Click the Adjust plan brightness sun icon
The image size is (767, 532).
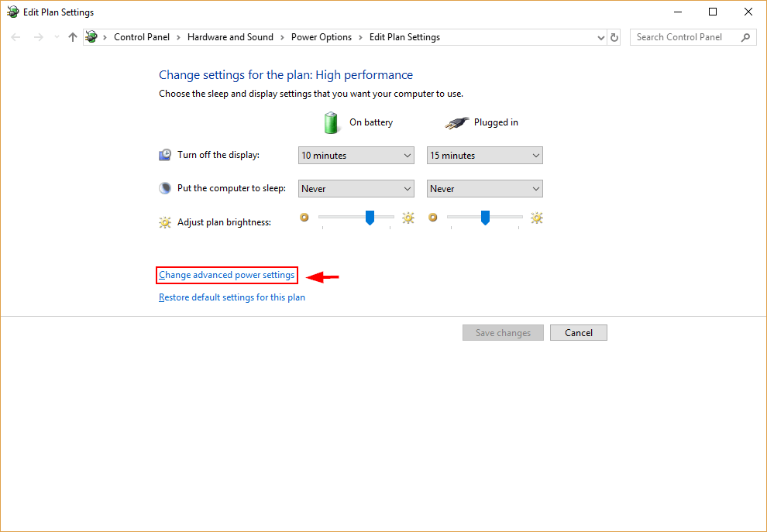coord(165,222)
